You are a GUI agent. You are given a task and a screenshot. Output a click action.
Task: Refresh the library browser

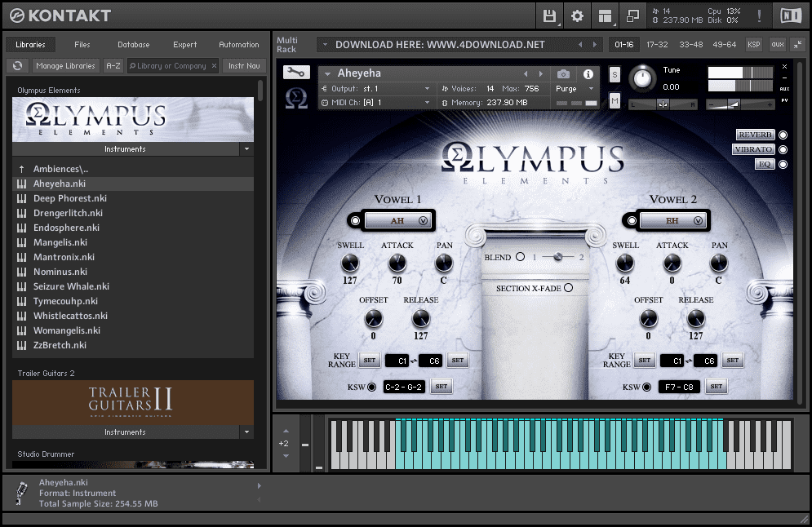18,66
